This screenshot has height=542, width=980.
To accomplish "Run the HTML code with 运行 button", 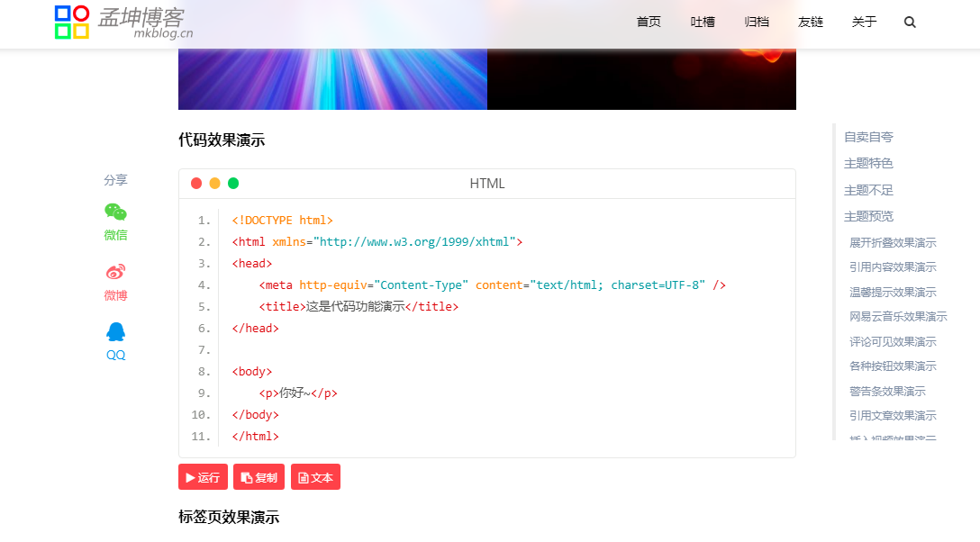I will tap(203, 477).
